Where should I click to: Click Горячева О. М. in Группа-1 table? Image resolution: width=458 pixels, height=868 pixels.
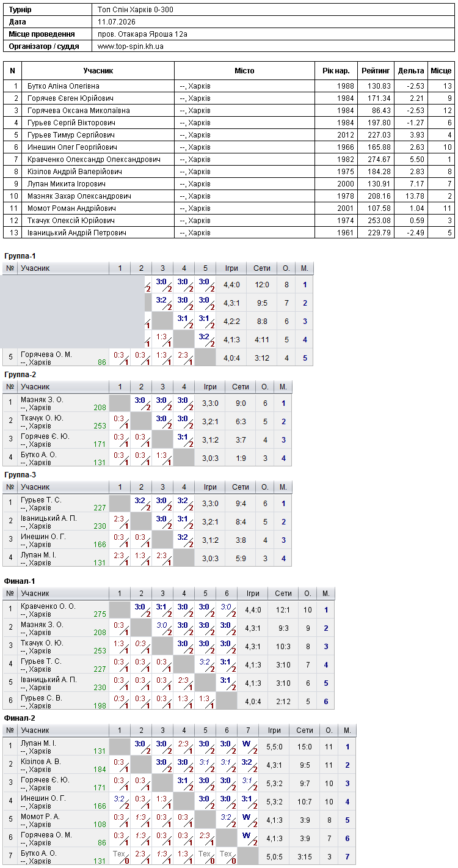(46, 355)
